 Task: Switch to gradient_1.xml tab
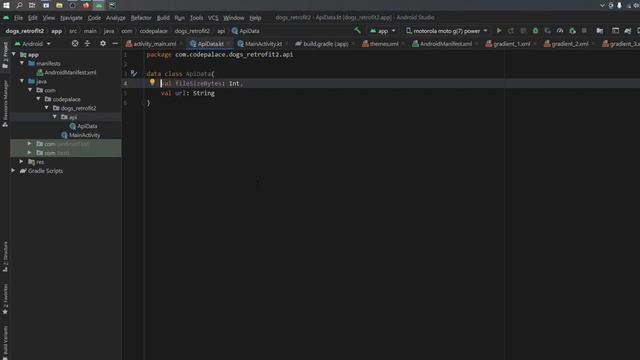511,44
